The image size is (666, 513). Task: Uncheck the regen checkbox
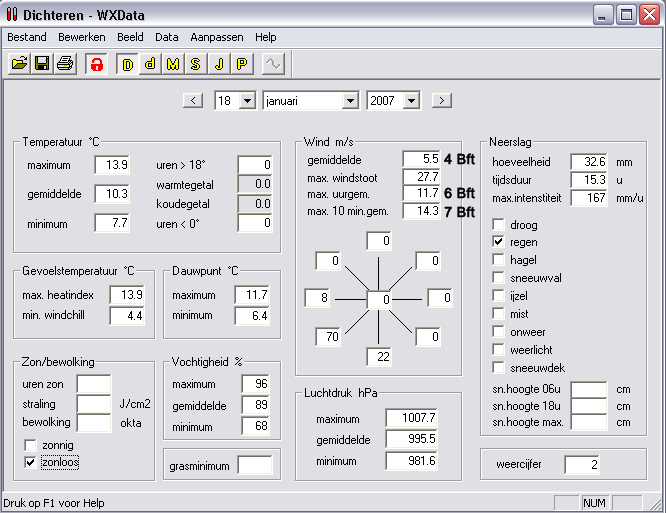[498, 242]
